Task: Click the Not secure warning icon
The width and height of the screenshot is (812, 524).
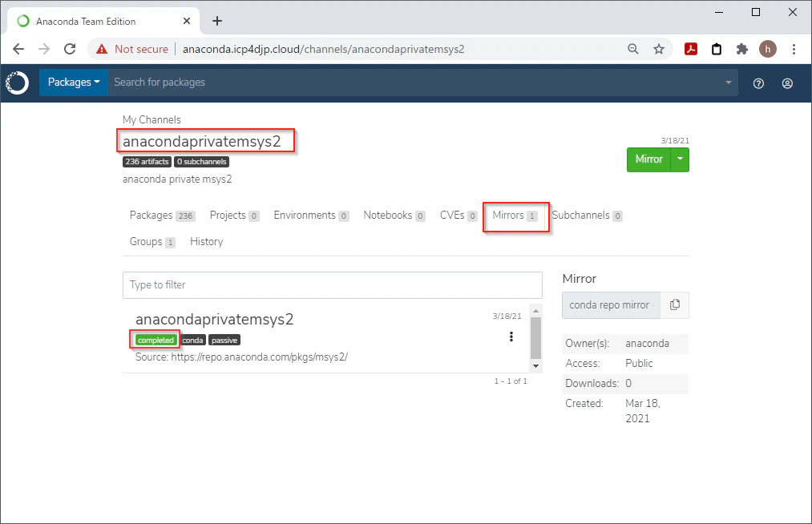Action: pyautogui.click(x=102, y=49)
